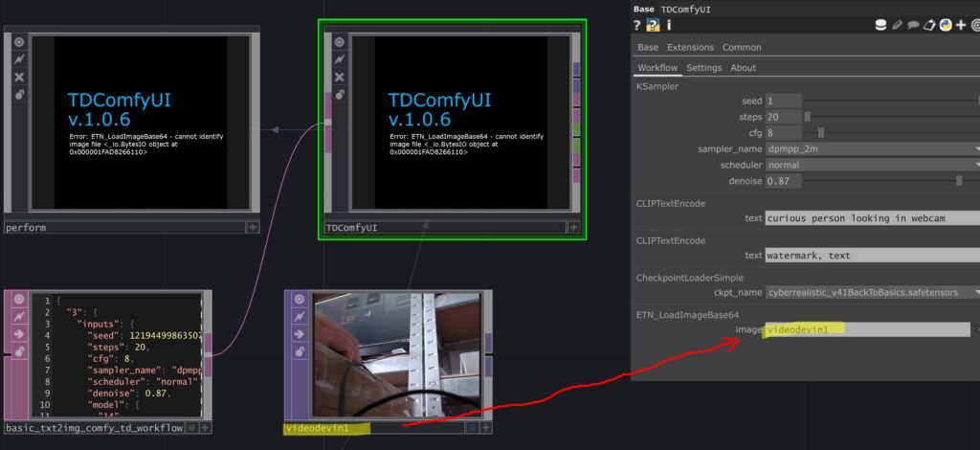Open the scheduler dropdown showing normal
Viewport: 980px width, 450px height.
tap(872, 165)
